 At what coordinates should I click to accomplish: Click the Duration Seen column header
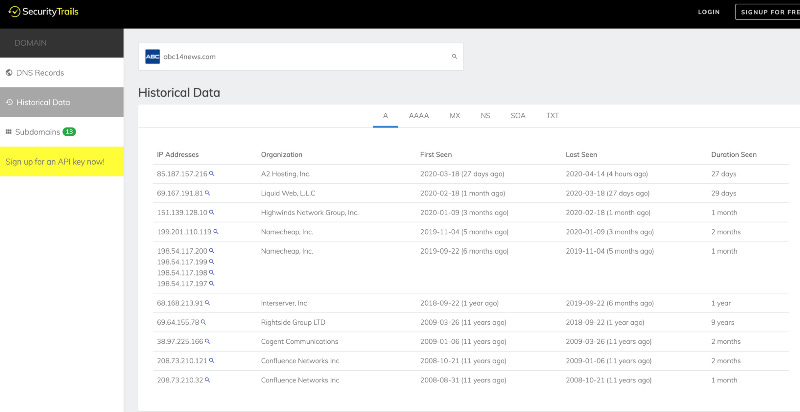pos(734,154)
